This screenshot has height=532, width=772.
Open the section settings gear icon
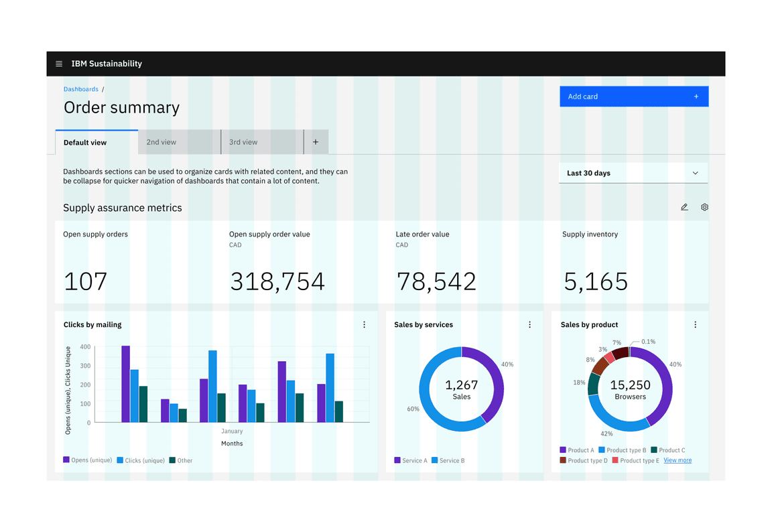(704, 208)
